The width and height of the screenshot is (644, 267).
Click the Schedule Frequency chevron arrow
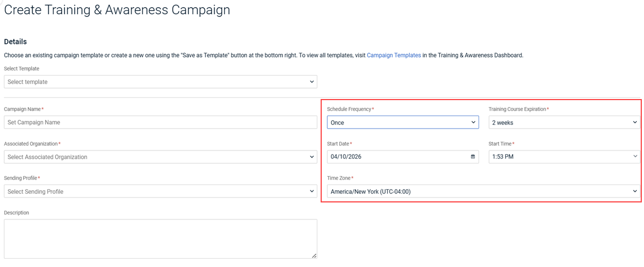(474, 123)
